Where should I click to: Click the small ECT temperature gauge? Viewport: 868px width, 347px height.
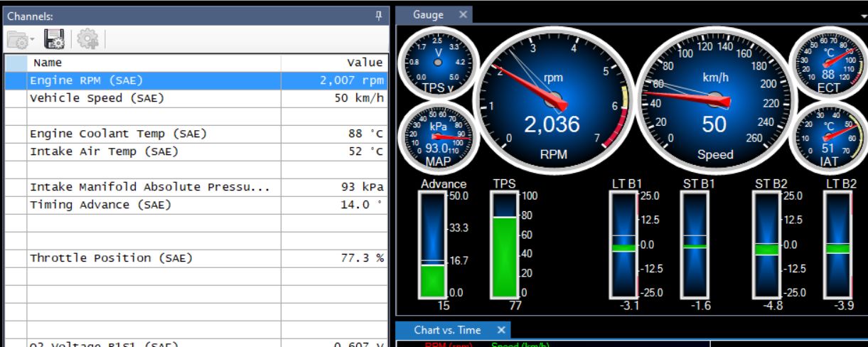[x=827, y=65]
